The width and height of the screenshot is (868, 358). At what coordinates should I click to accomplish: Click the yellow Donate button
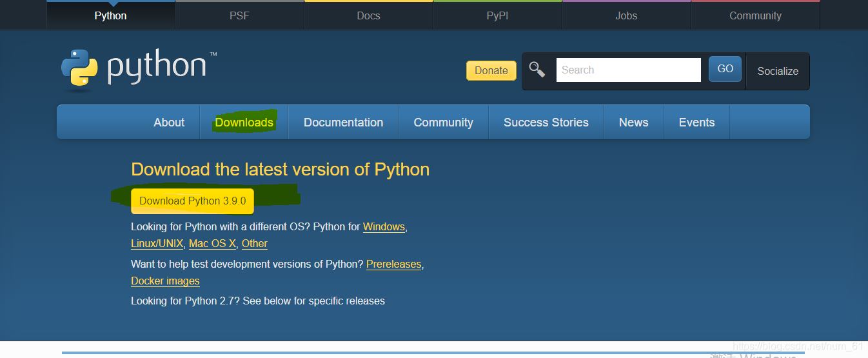[491, 70]
